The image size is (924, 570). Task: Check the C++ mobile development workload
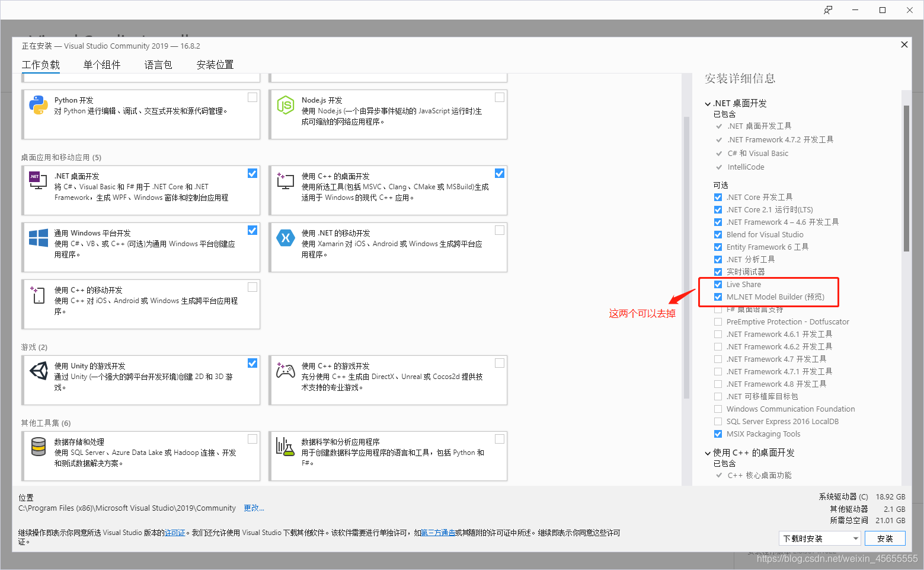click(252, 287)
